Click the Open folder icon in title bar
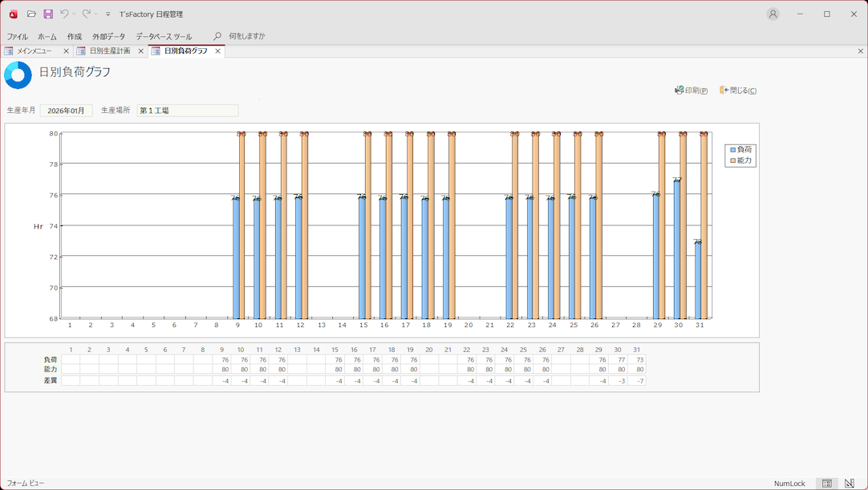 pyautogui.click(x=31, y=14)
